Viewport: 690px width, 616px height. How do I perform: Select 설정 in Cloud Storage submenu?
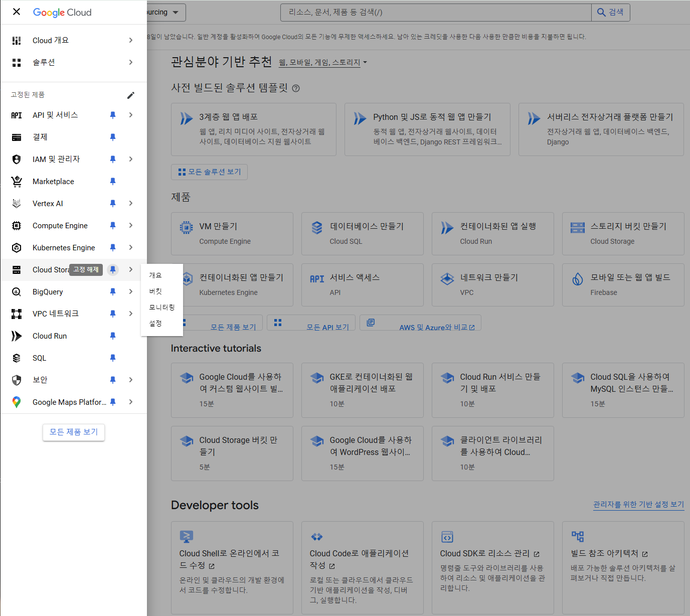162,324
